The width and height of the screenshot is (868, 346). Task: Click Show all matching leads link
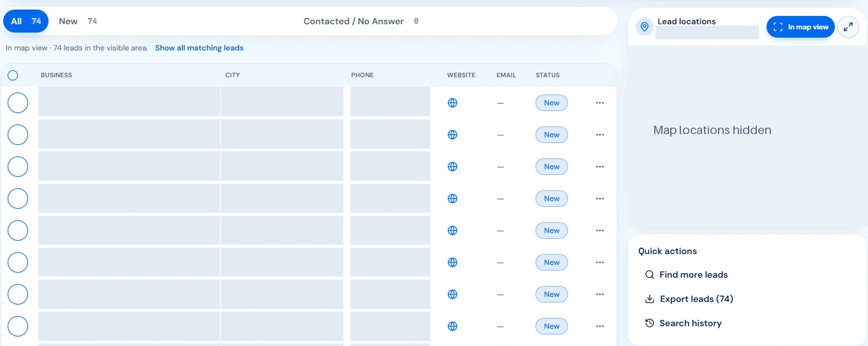pyautogui.click(x=199, y=48)
